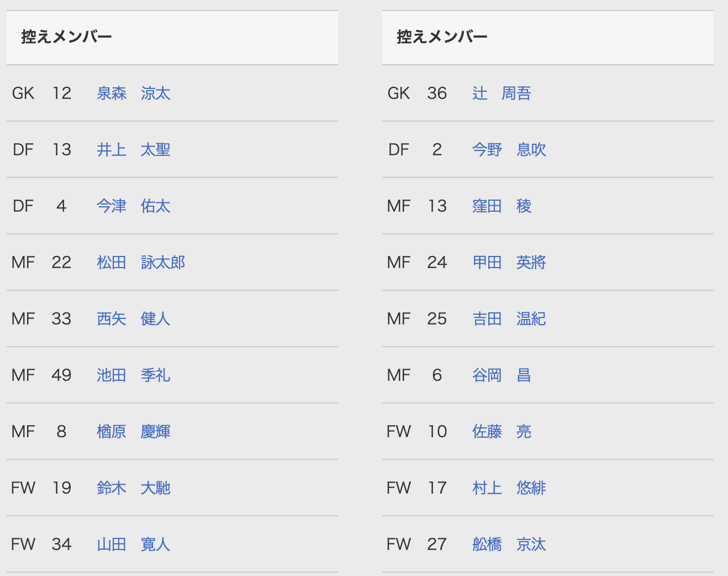
Task: Click forward 舩橋 京汰 link
Action: click(x=509, y=544)
